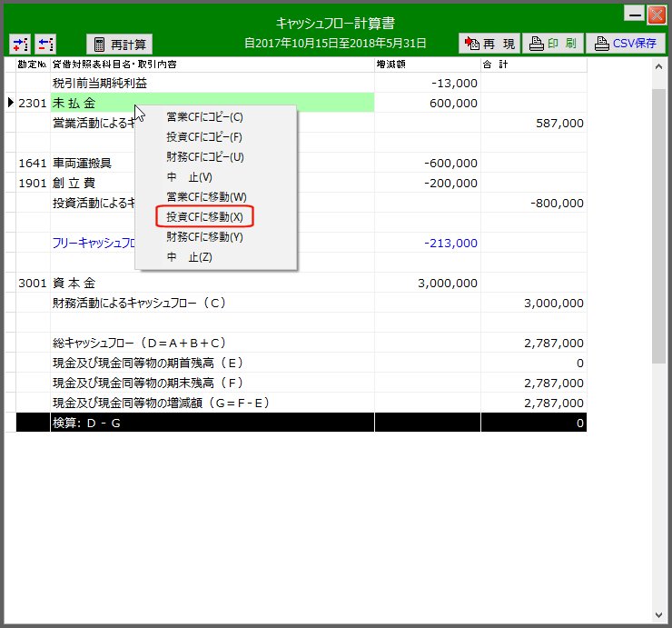Click the -800,000 total cell
This screenshot has width=672, height=628.
pos(534,203)
